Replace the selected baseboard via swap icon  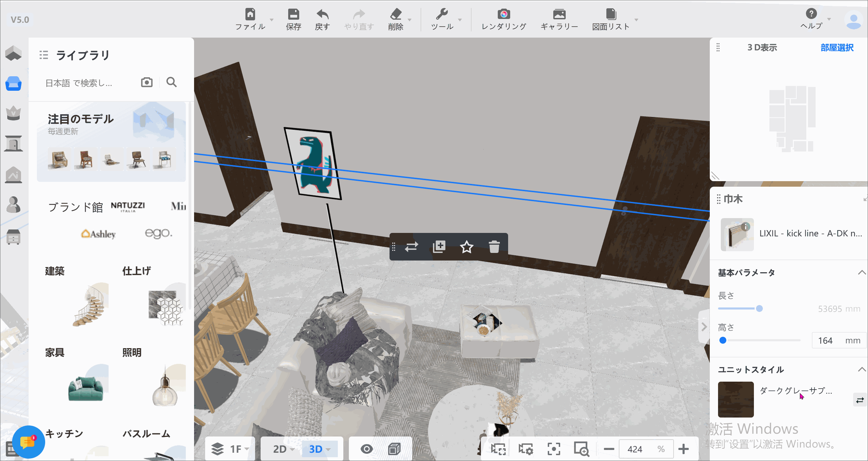[x=411, y=247]
